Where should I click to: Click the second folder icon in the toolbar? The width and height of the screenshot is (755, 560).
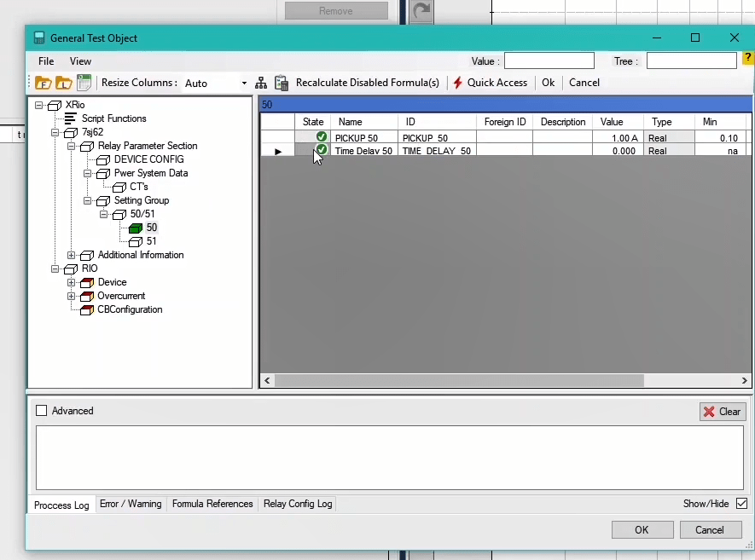pyautogui.click(x=63, y=83)
